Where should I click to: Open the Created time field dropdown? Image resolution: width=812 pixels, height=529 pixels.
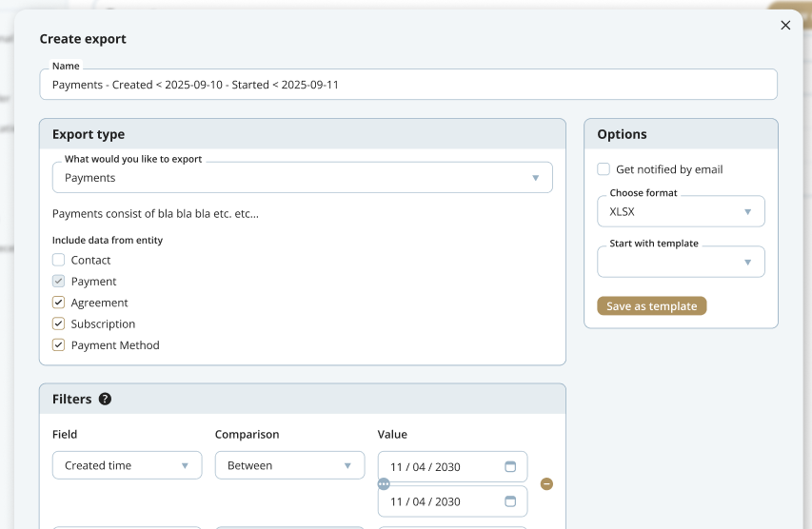(x=127, y=465)
